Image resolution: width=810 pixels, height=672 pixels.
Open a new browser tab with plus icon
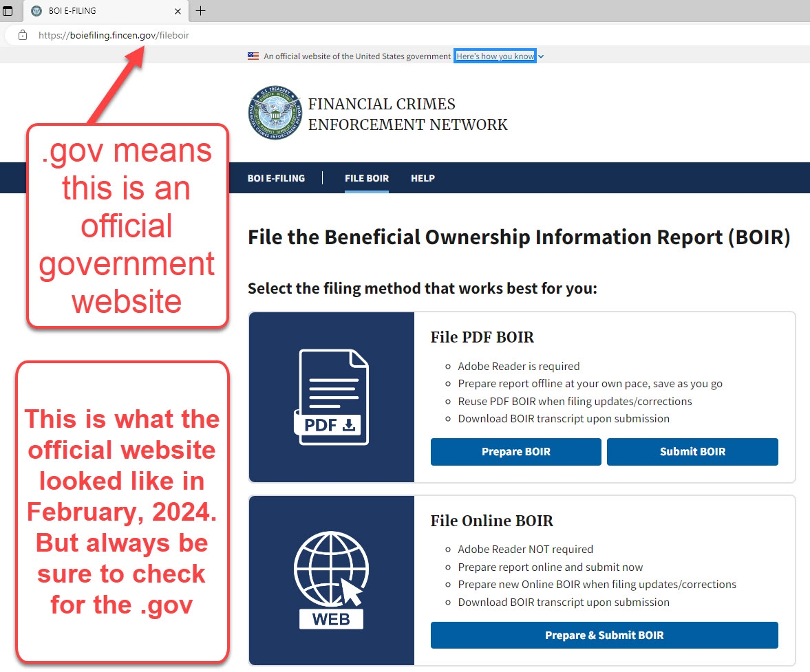pyautogui.click(x=200, y=11)
